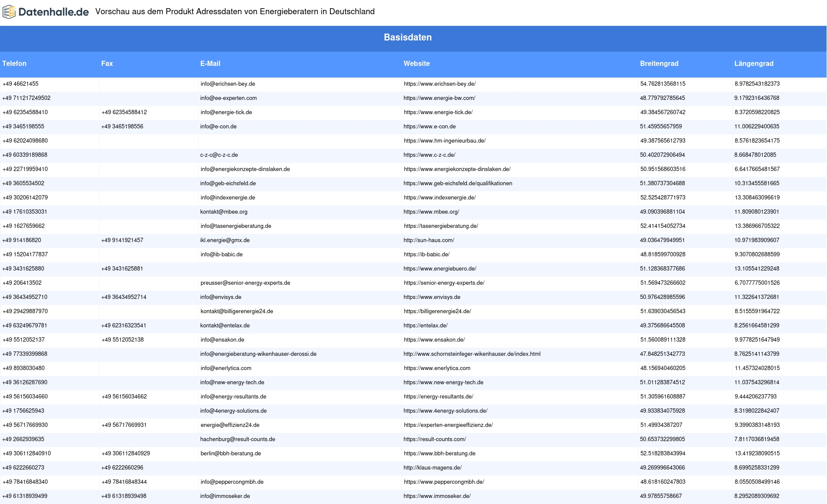Select website https://www.ensakon.de/
This screenshot has height=504, width=827.
(434, 340)
